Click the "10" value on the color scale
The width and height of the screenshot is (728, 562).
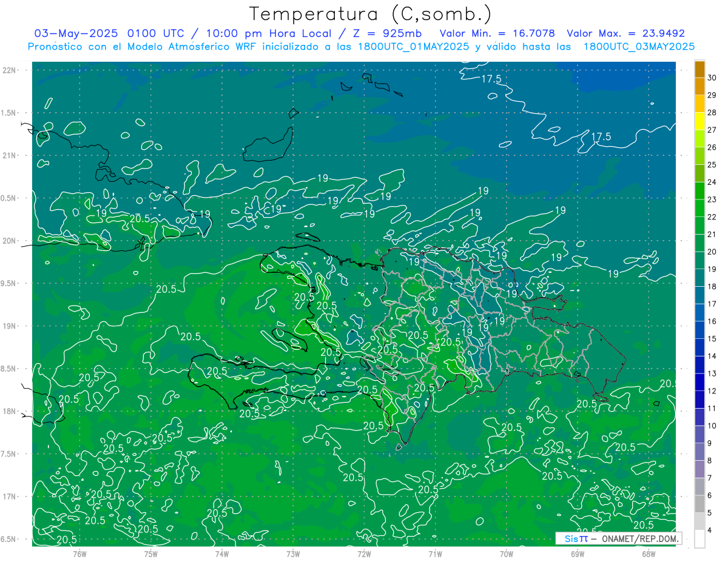[712, 426]
